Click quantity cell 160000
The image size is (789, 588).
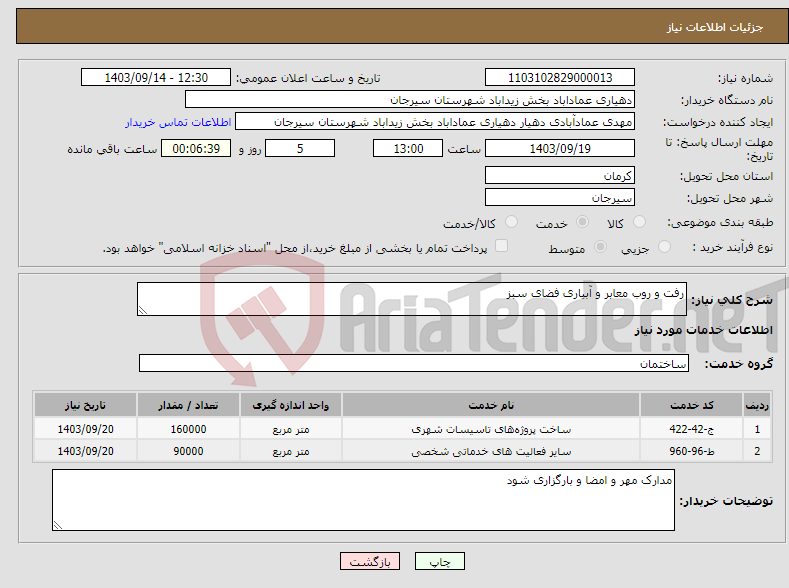click(x=188, y=429)
